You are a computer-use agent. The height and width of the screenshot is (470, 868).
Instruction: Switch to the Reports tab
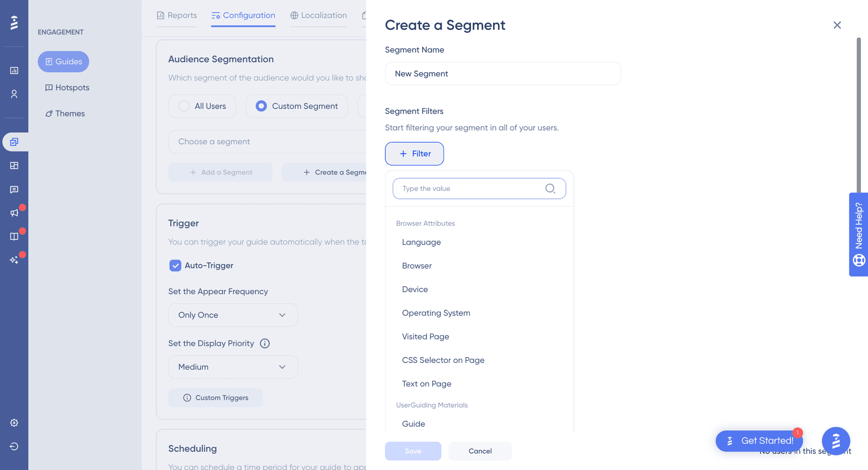pyautogui.click(x=177, y=16)
